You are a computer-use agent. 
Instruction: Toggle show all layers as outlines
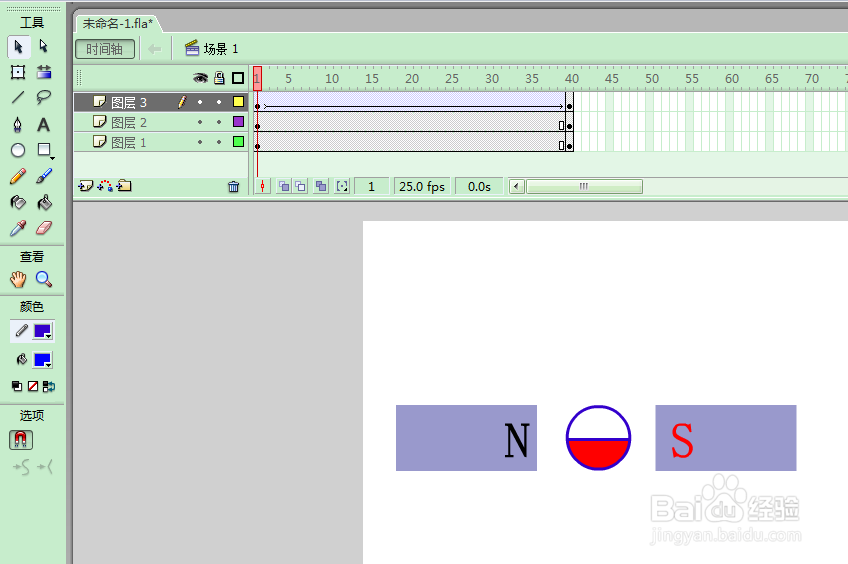[x=238, y=78]
